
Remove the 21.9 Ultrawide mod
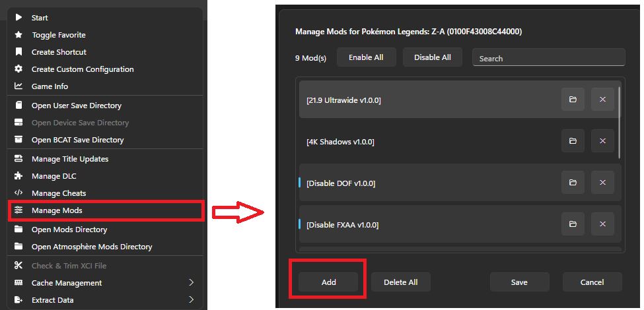(602, 99)
